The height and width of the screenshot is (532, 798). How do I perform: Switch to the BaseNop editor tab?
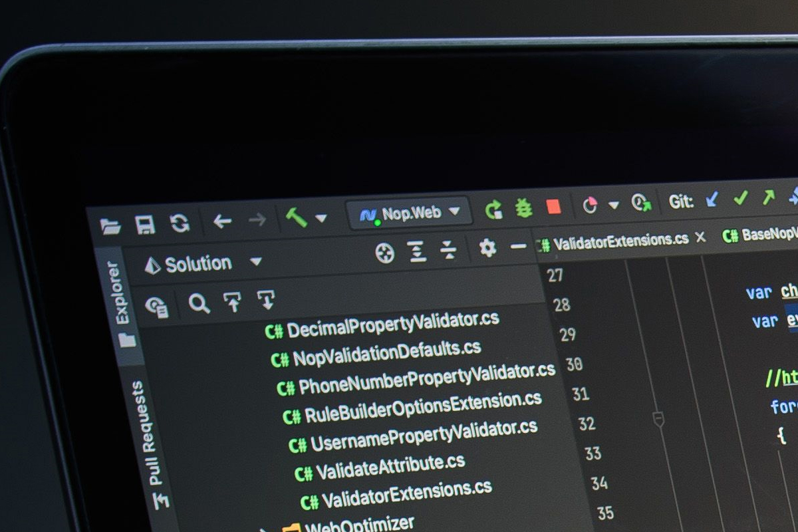tap(760, 234)
